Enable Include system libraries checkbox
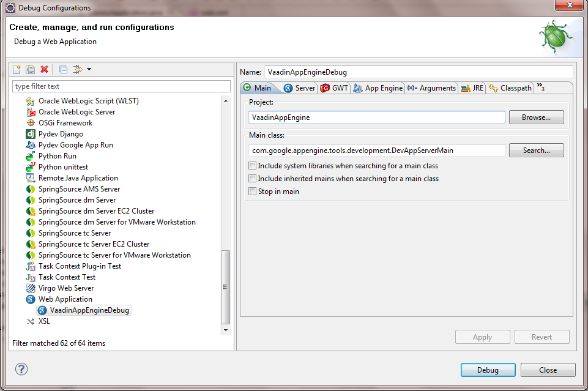This screenshot has width=588, height=391. (x=253, y=166)
